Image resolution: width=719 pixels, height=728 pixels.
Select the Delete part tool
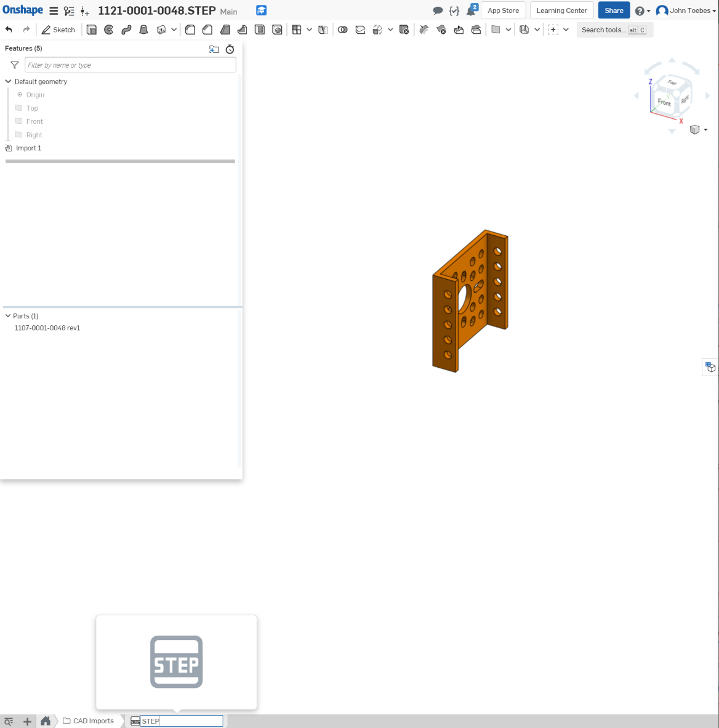coord(404,30)
